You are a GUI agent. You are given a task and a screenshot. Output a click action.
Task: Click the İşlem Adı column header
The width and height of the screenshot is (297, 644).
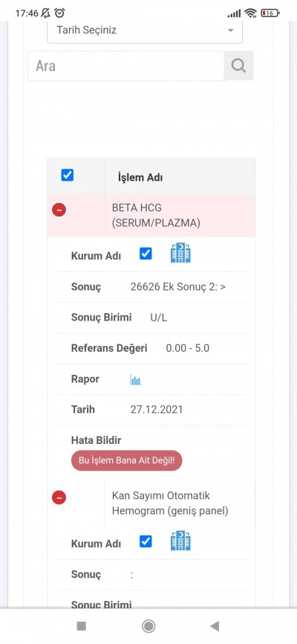point(140,178)
